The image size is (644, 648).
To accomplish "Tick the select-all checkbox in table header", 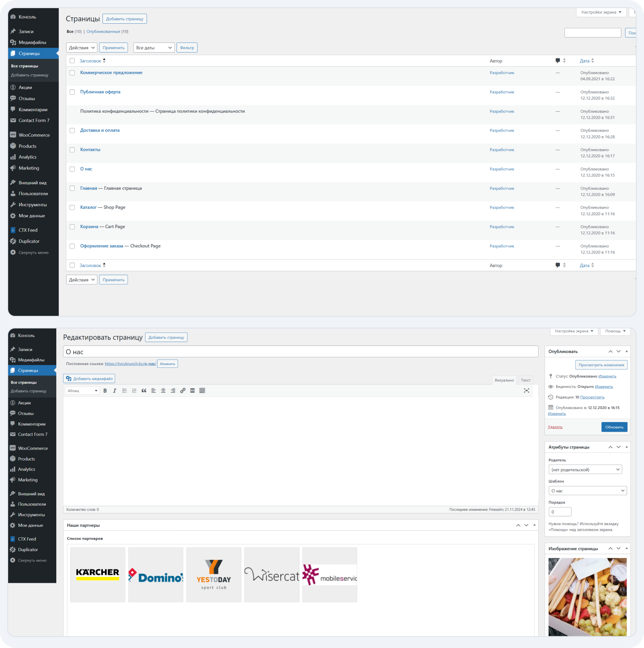I will [72, 61].
